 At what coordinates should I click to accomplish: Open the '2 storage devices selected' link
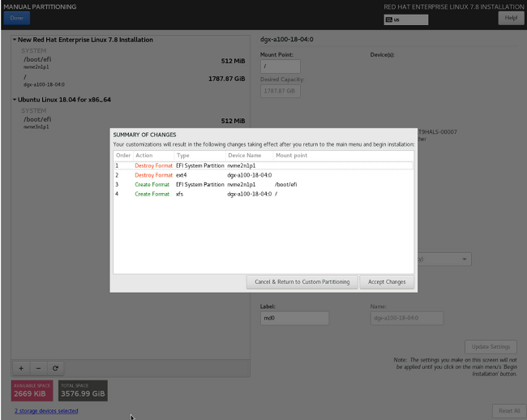point(46,411)
